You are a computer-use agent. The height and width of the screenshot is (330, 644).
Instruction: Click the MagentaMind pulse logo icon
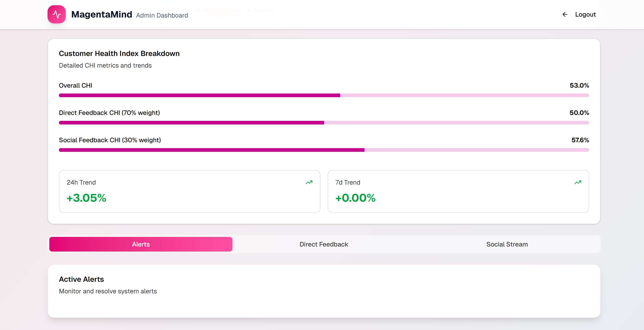pyautogui.click(x=56, y=14)
